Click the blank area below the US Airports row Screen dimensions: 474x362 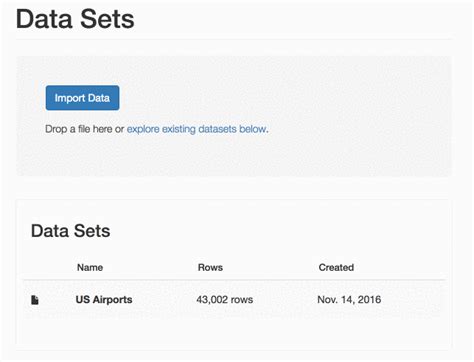tap(234, 332)
